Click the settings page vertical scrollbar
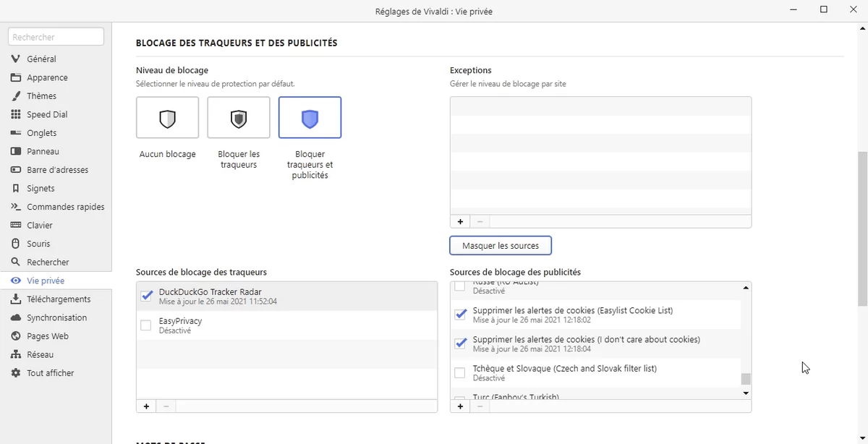The image size is (868, 444). (863, 229)
